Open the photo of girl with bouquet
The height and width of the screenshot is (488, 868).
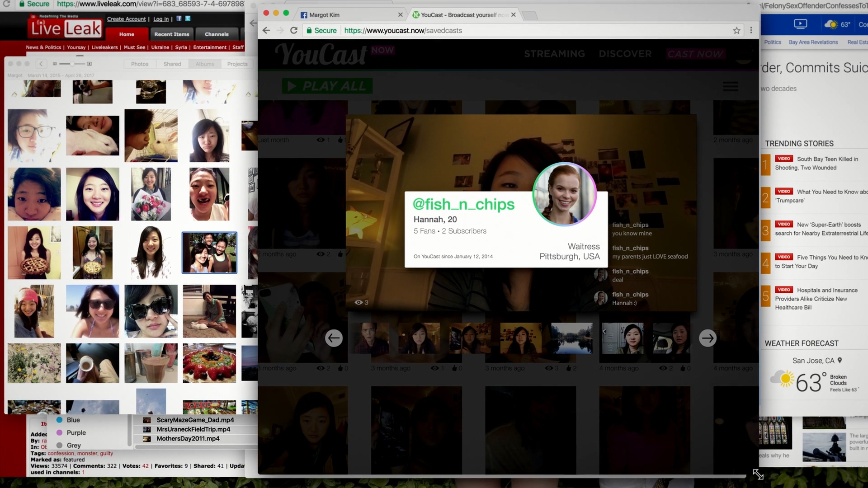(x=151, y=194)
